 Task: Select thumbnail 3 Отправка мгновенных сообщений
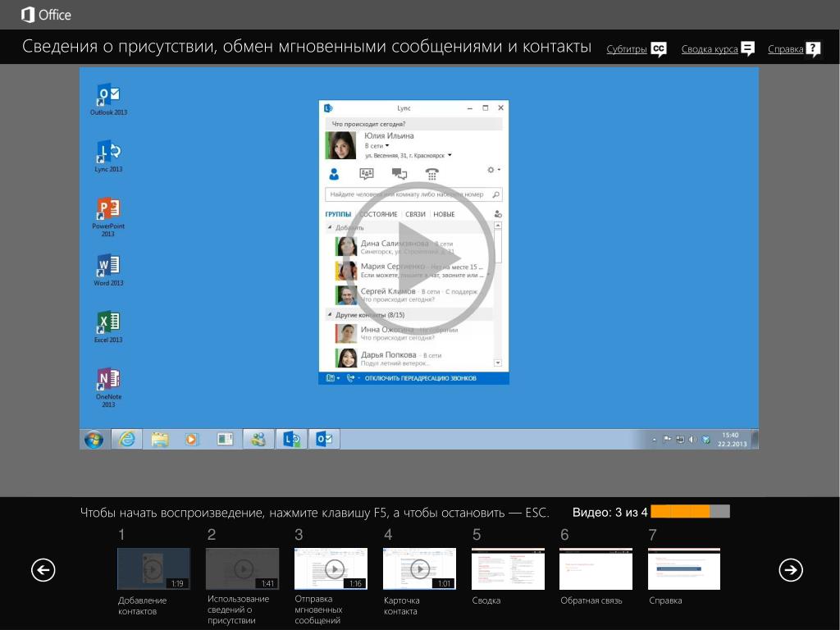coord(331,568)
